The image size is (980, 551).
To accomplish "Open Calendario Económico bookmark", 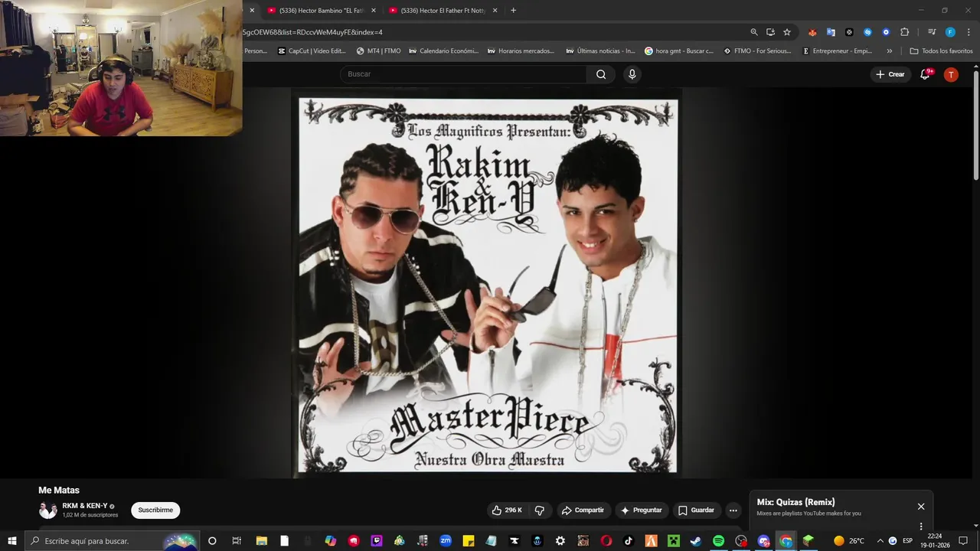I will 443,51.
